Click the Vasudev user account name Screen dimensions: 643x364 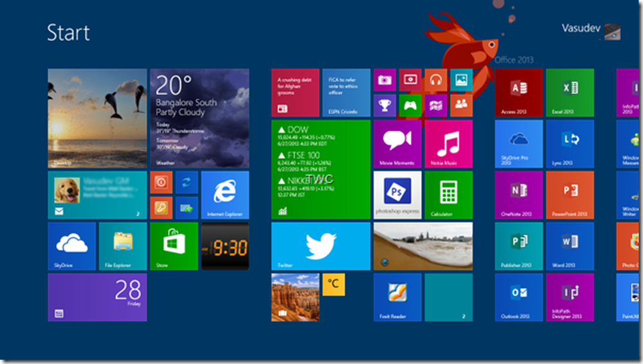pyautogui.click(x=581, y=28)
